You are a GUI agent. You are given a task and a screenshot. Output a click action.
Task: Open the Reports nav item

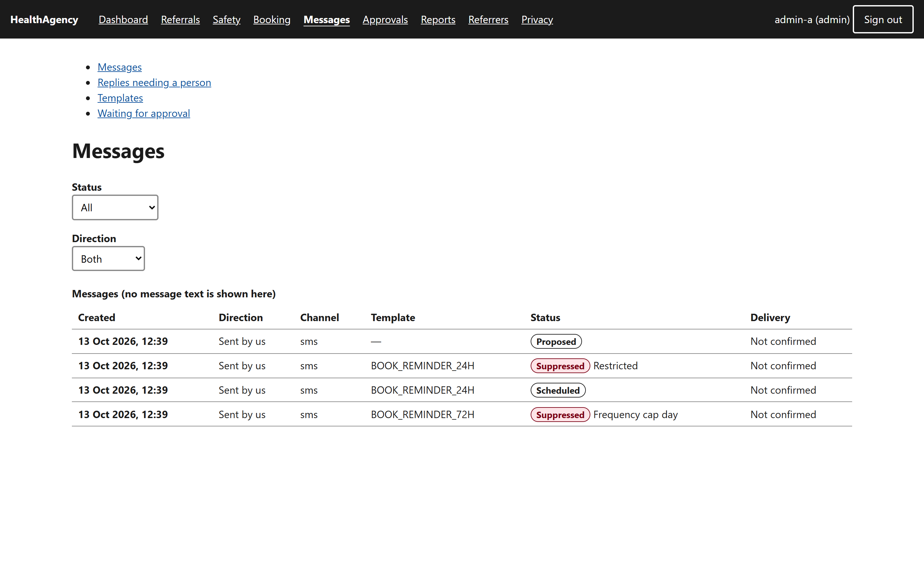point(438,20)
